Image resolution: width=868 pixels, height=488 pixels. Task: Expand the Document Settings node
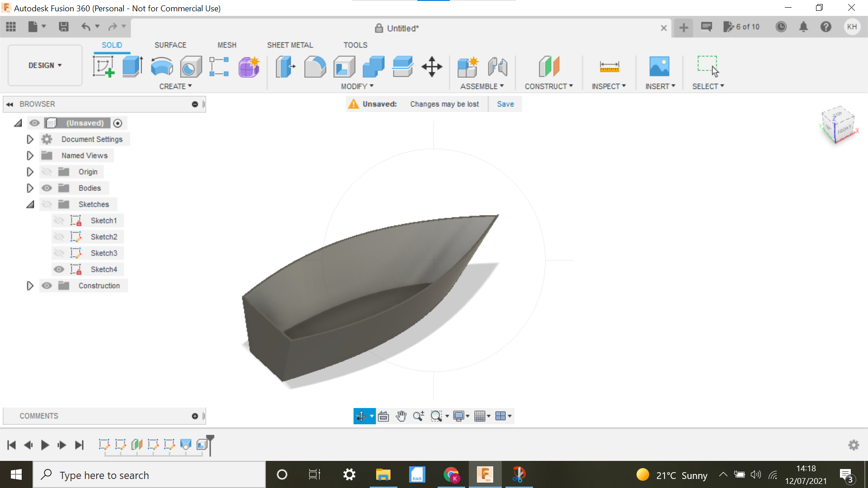[30, 139]
